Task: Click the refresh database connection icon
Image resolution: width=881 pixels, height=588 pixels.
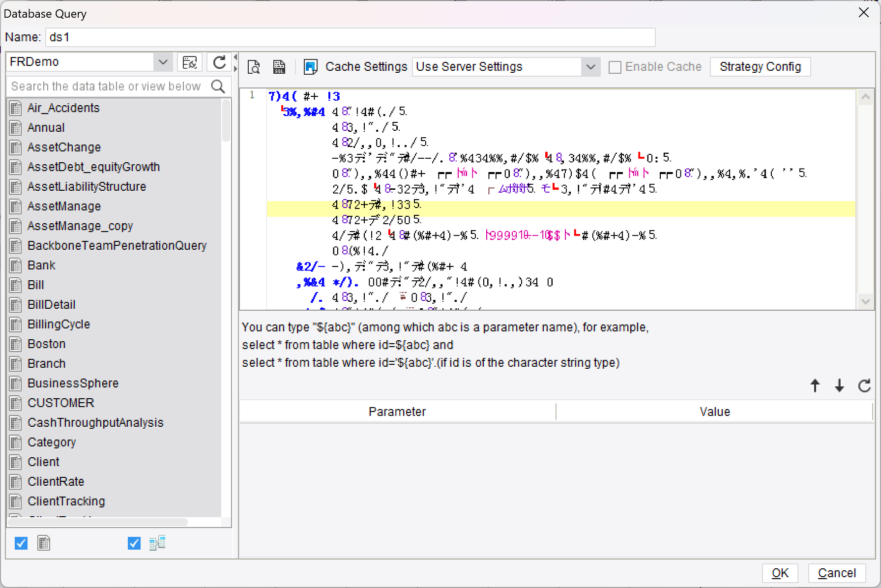Action: 219,62
